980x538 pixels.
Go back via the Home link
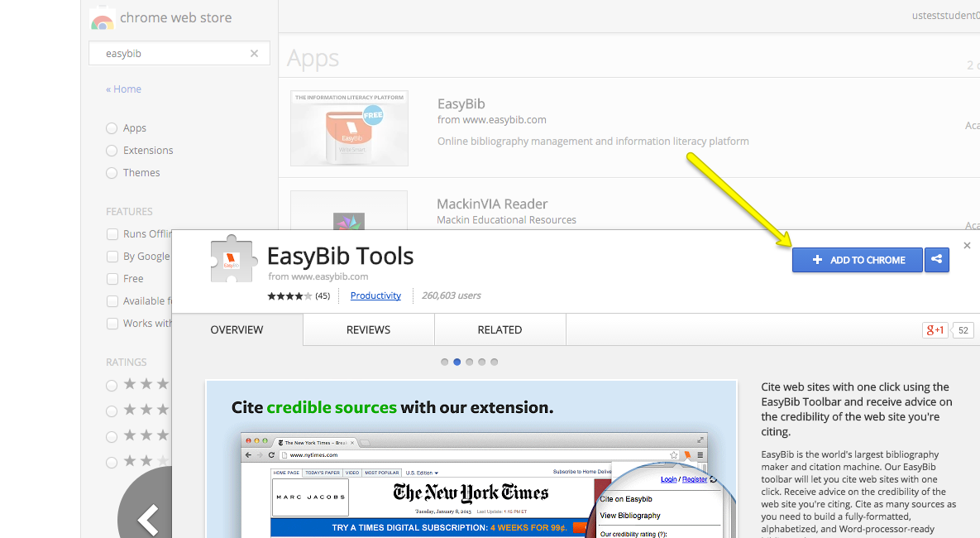point(124,89)
